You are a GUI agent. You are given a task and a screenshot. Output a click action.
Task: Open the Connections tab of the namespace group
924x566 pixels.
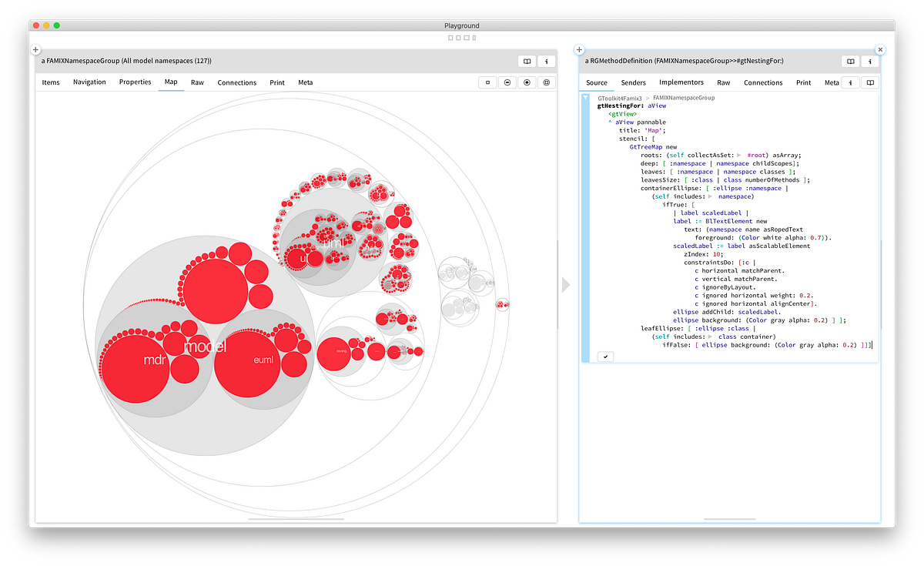[x=236, y=82]
